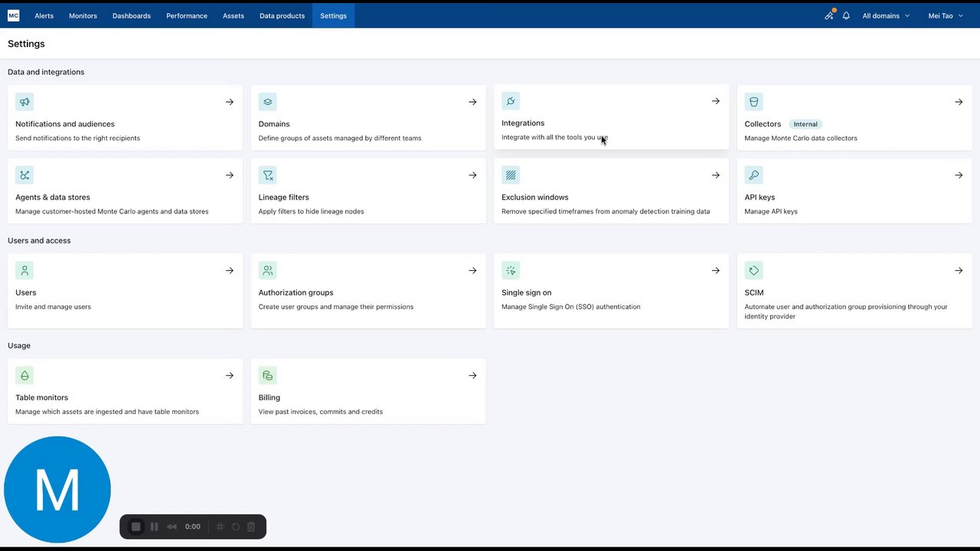Click the Internal badge next to Collectors

[805, 124]
